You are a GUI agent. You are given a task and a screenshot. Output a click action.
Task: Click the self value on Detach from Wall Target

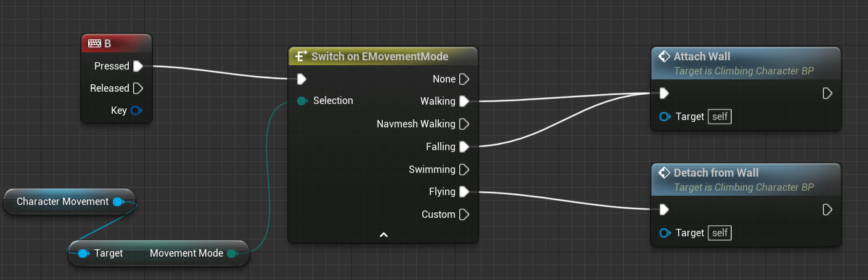[x=719, y=233]
